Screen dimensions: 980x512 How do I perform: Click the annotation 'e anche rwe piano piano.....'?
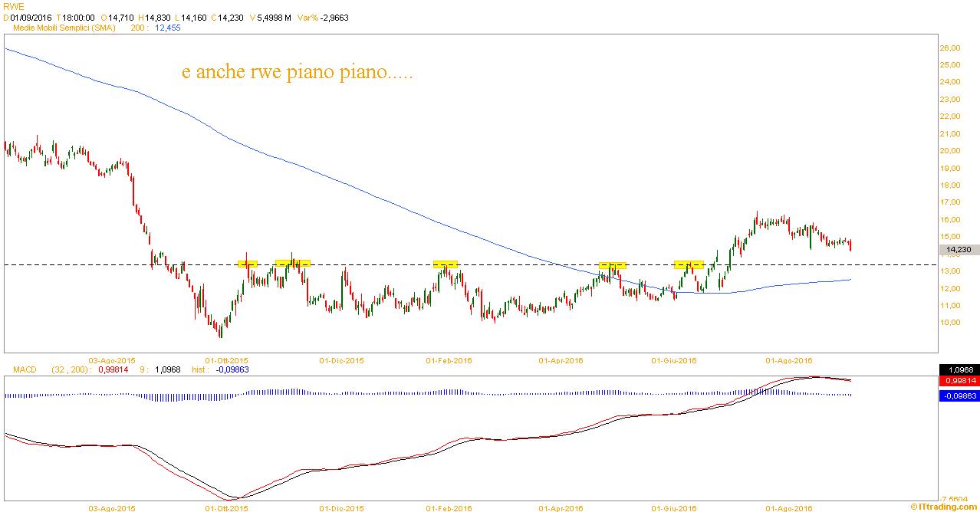tap(297, 74)
